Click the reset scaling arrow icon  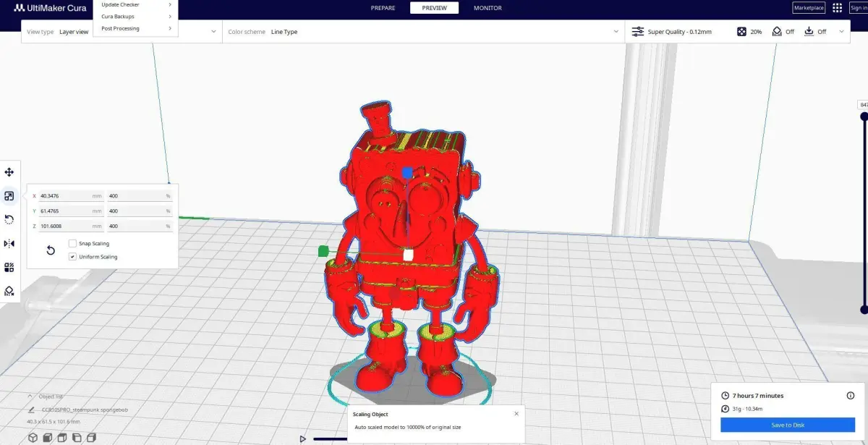coord(51,250)
